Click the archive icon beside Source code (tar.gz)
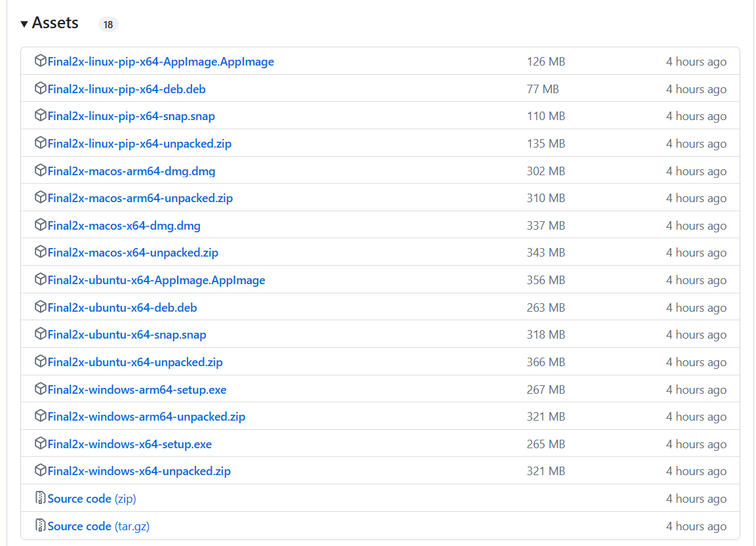Image resolution: width=756 pixels, height=546 pixels. [x=41, y=525]
